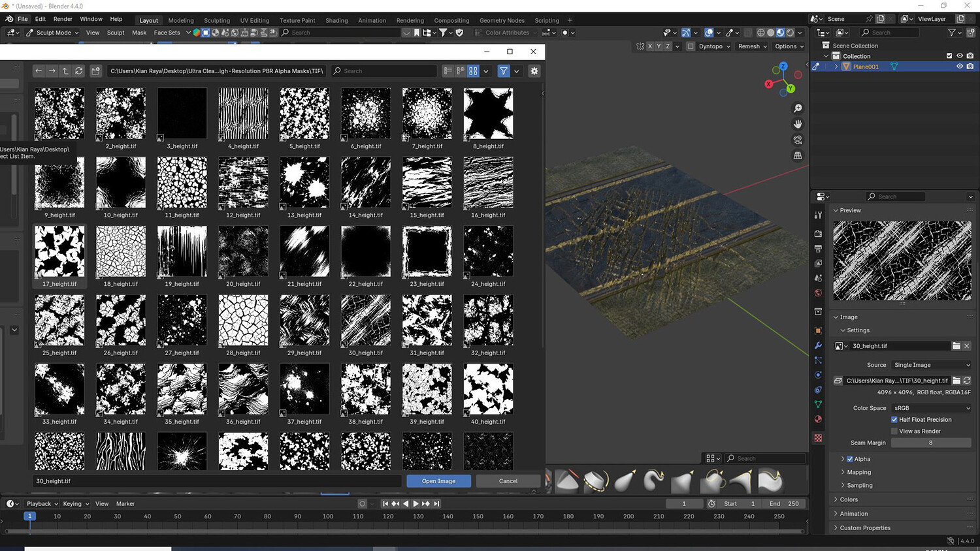The width and height of the screenshot is (980, 551).
Task: Switch file browser to vertical list view
Action: (448, 71)
